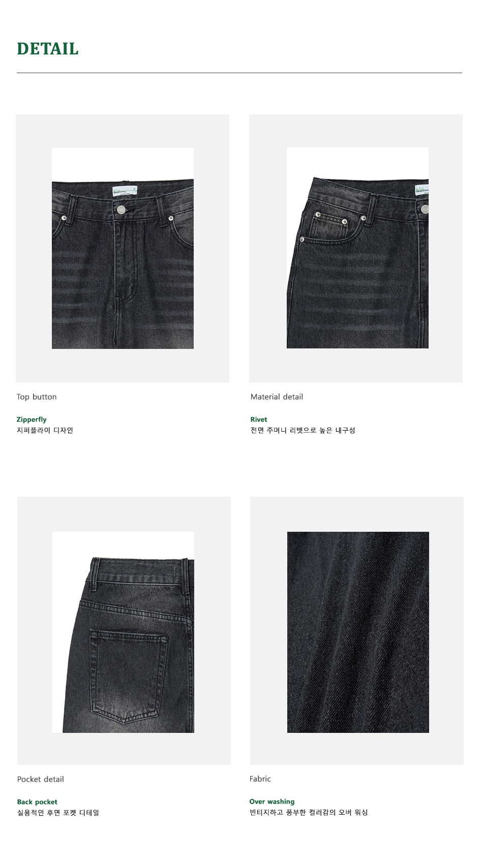Screen dimensions: 483x868
Task: Click the DETAIL section heading
Action: click(x=48, y=49)
